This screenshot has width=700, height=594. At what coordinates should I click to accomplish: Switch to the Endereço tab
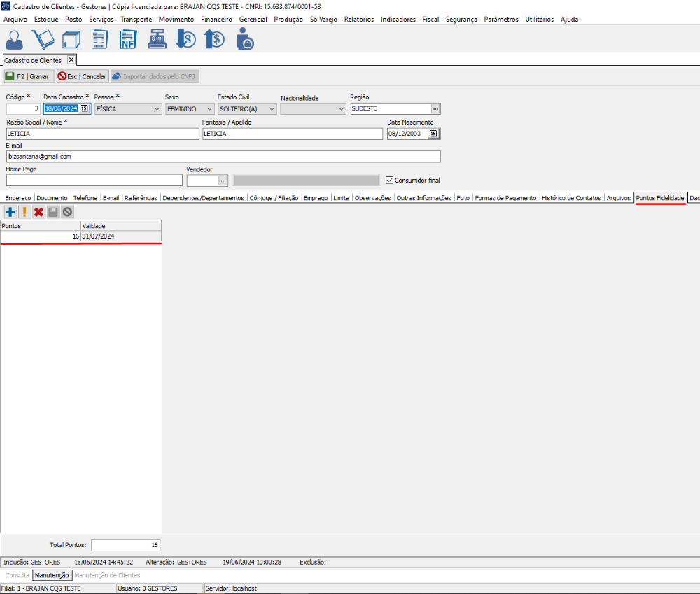point(17,198)
